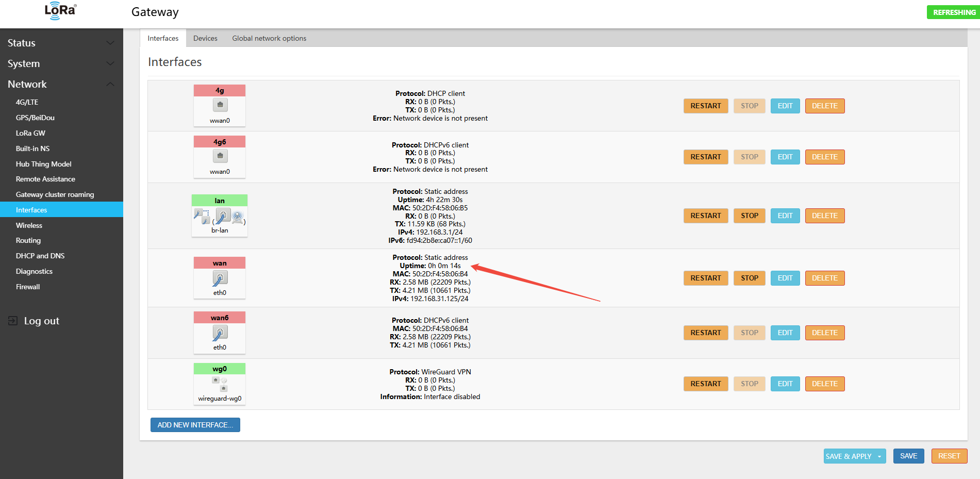Stop the lan interface
980x479 pixels.
pyautogui.click(x=749, y=216)
